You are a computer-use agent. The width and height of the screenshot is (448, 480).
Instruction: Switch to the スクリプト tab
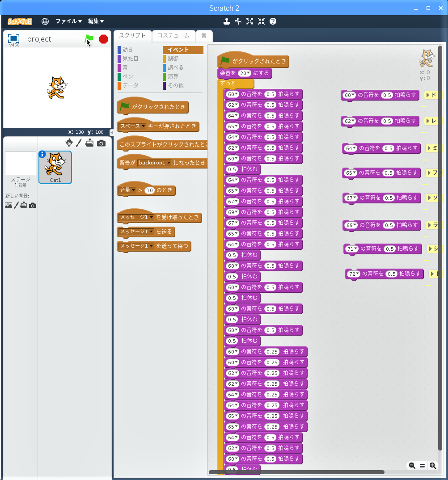(x=132, y=35)
